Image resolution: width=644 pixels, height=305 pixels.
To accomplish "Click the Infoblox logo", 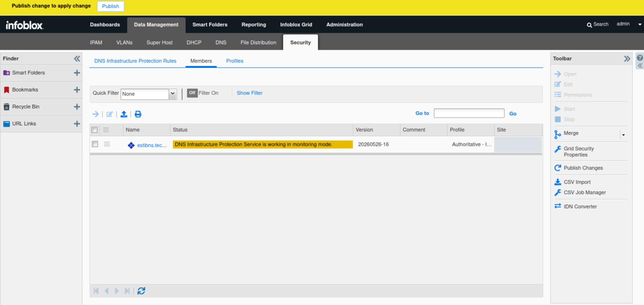I will pyautogui.click(x=24, y=25).
